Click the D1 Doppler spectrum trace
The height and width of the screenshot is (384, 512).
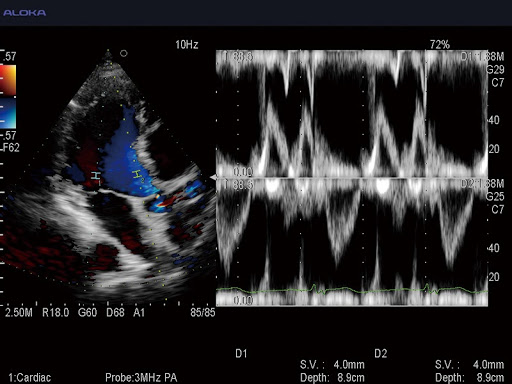[x=352, y=114]
